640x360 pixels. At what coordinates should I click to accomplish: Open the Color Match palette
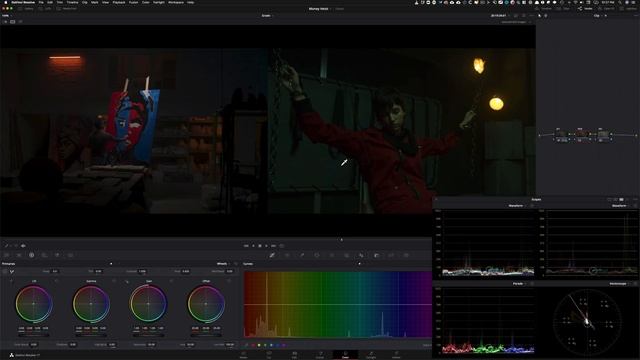tap(19, 255)
